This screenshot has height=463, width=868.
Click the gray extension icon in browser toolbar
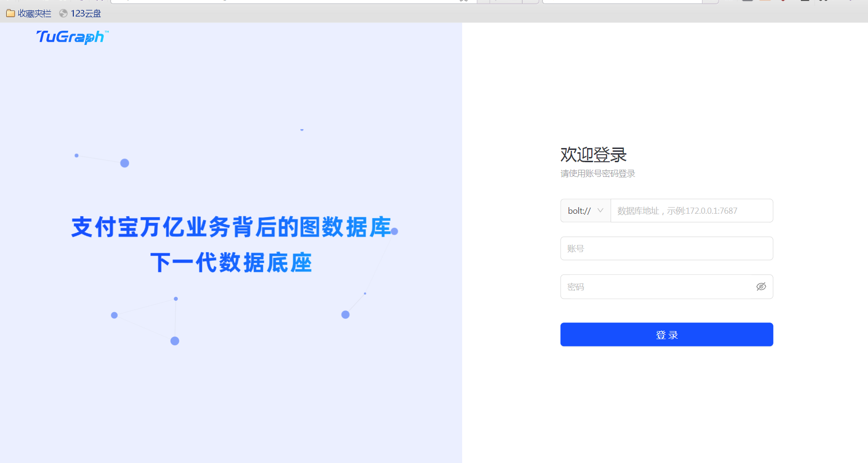747,1
